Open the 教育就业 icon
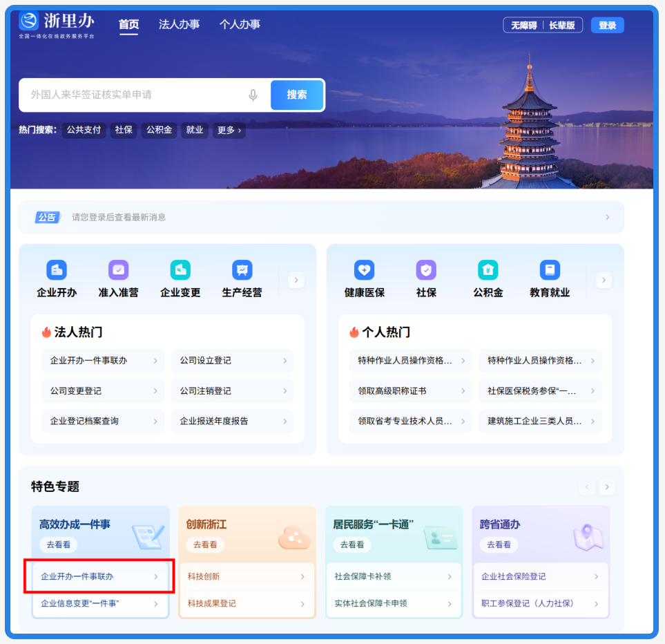 tap(550, 269)
